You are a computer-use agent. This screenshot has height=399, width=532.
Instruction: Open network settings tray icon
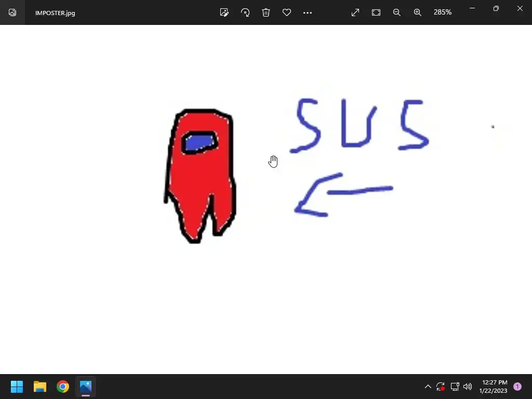tap(455, 387)
